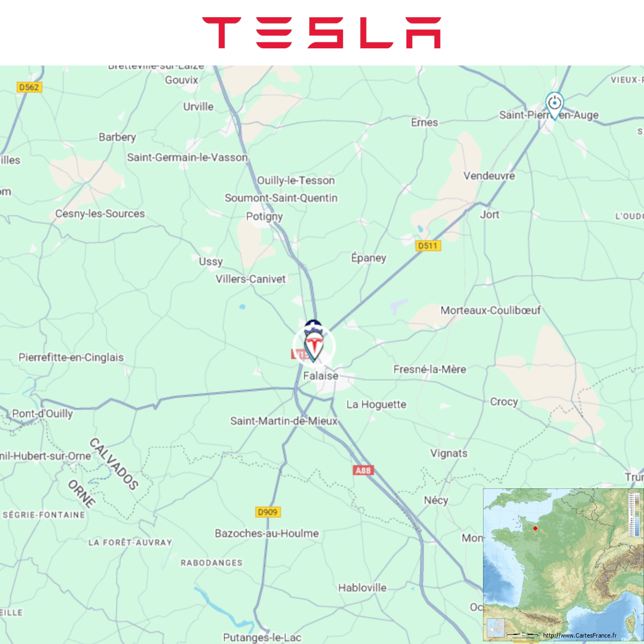Select the Saint-Martin-de-Mieux label
This screenshot has width=644, height=644.
point(284,421)
